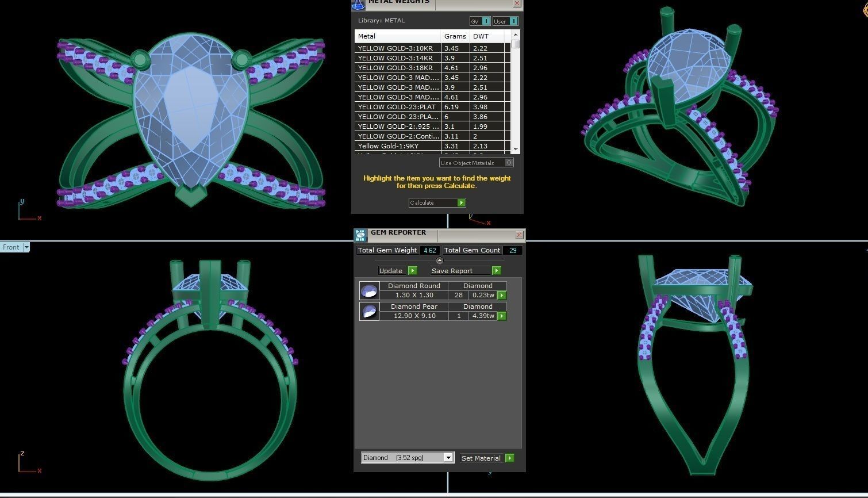868x498 pixels.
Task: Click metal list scrollbar up arrow
Action: [516, 35]
